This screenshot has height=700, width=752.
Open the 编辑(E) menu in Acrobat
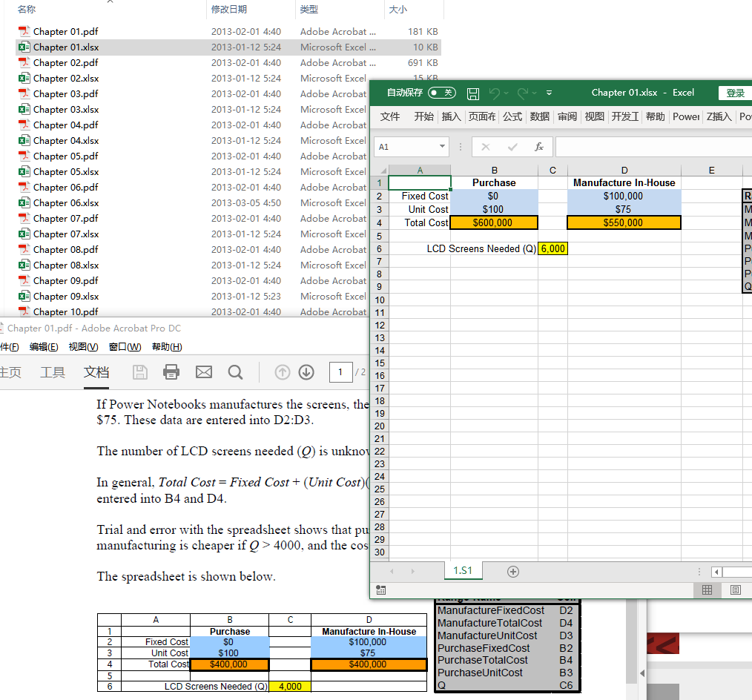pos(44,346)
